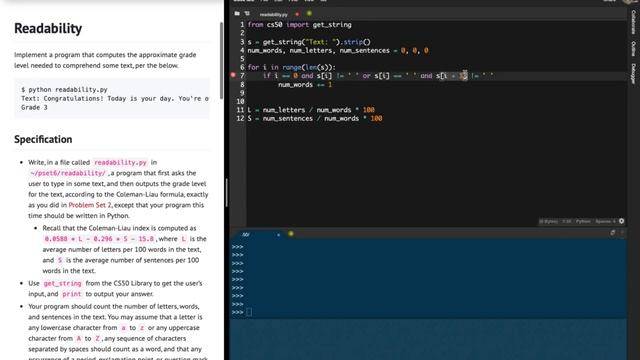Open new editor tab with green plus
Image resolution: width=640 pixels, height=360 pixels.
(309, 13)
